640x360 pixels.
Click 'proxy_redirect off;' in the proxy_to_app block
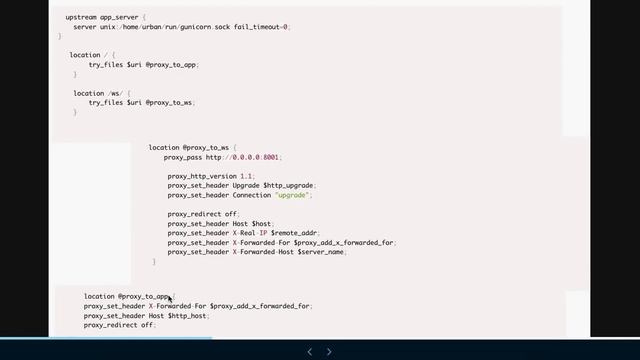[120, 325]
